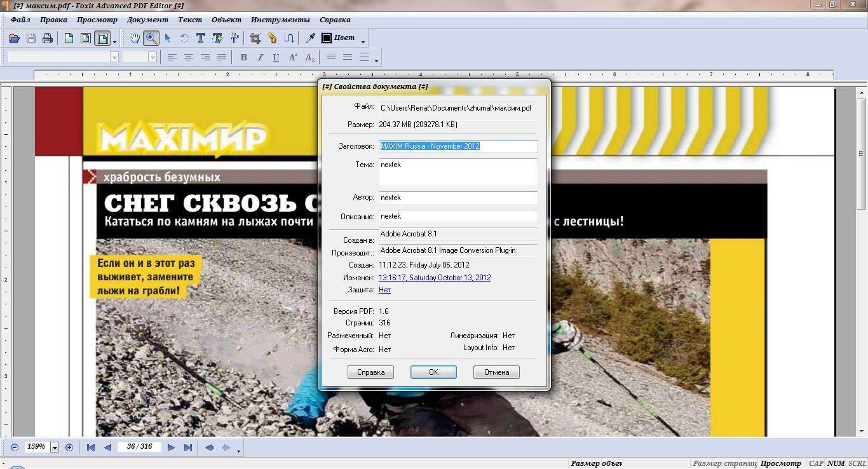Open the Инструменты menu
The width and height of the screenshot is (868, 469).
tap(281, 20)
